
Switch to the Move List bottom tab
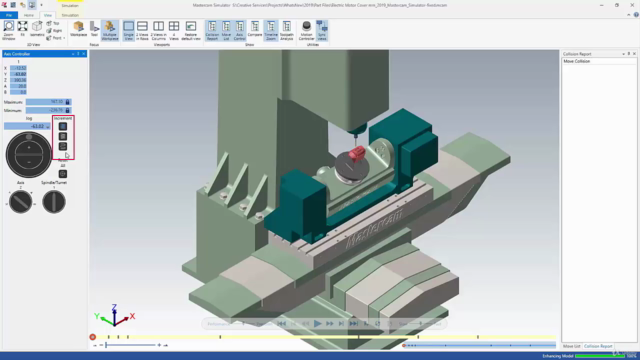pyautogui.click(x=572, y=346)
